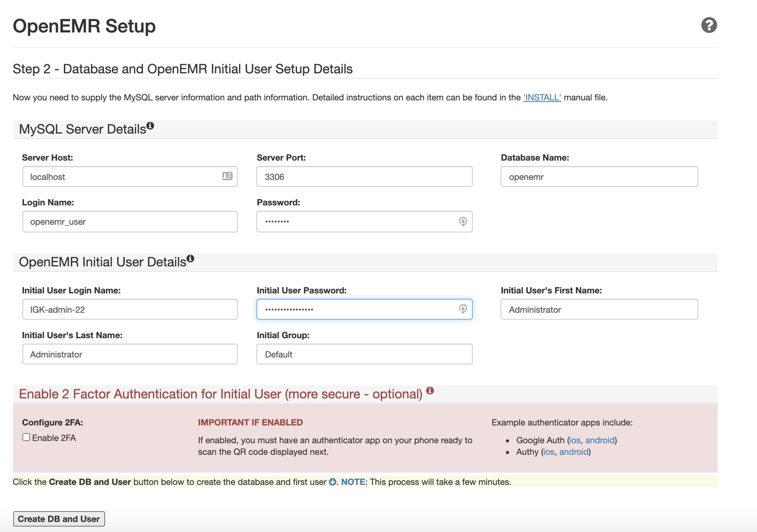
Task: Click the contact card icon in Server Host
Action: coord(227,176)
